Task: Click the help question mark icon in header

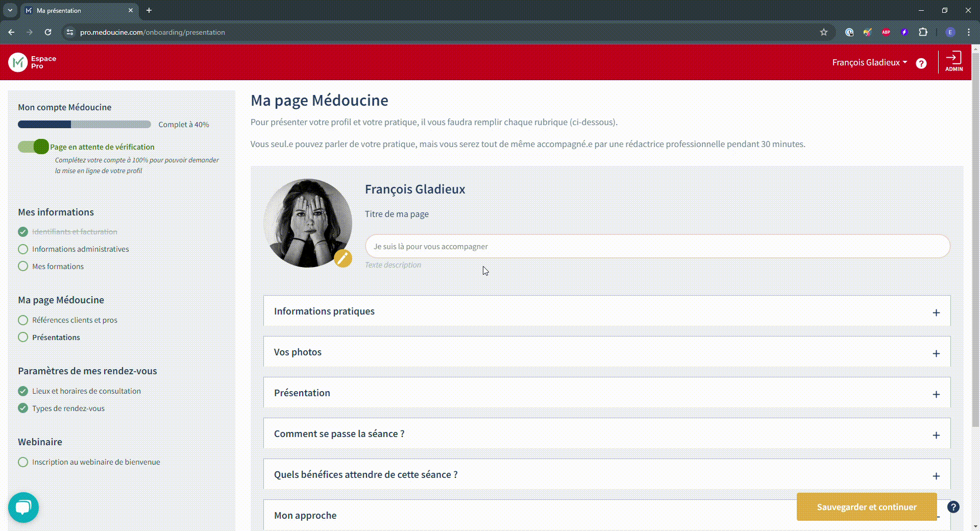Action: (921, 63)
